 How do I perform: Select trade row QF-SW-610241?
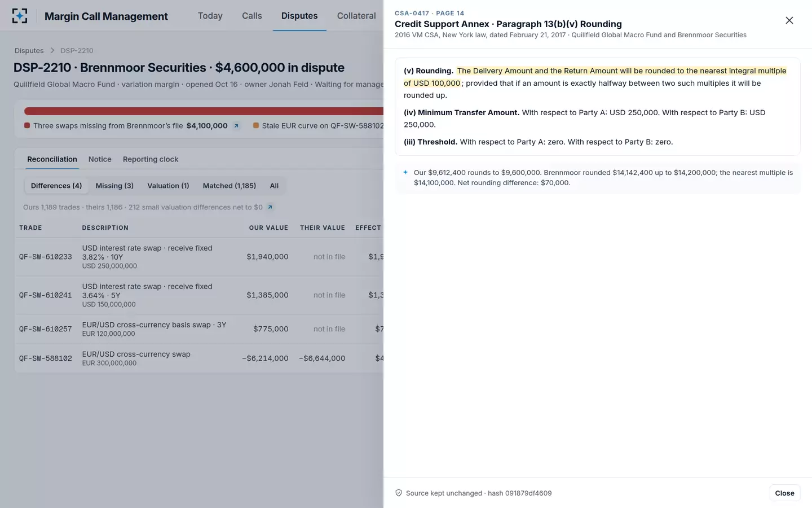[x=199, y=295]
